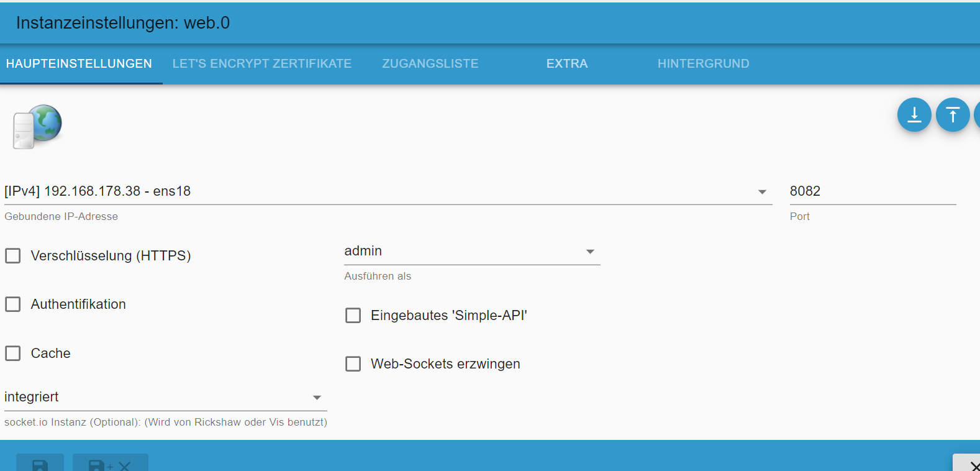Check the Web-Sockets erzwingen option
980x471 pixels.
tap(353, 364)
